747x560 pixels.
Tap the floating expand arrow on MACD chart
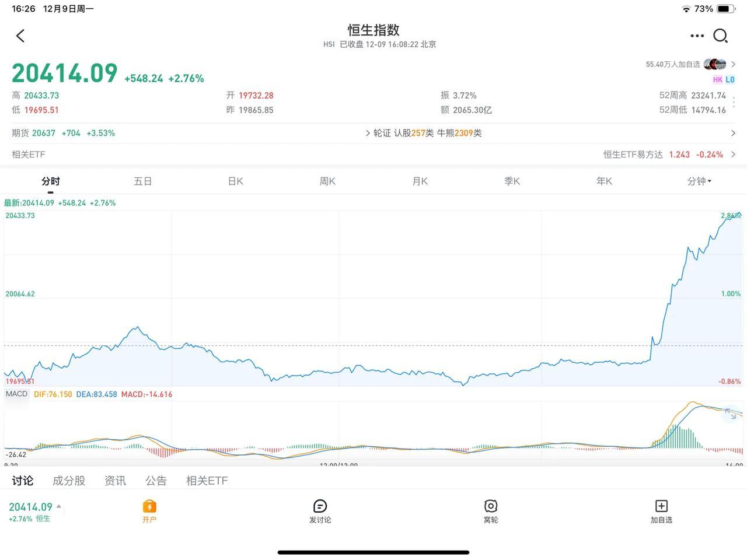(x=731, y=414)
